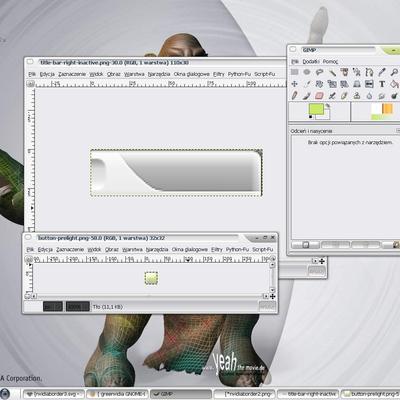Image resolution: width=400 pixels, height=400 pixels.
Task: Select the Ink tool
Action: [x=344, y=96]
